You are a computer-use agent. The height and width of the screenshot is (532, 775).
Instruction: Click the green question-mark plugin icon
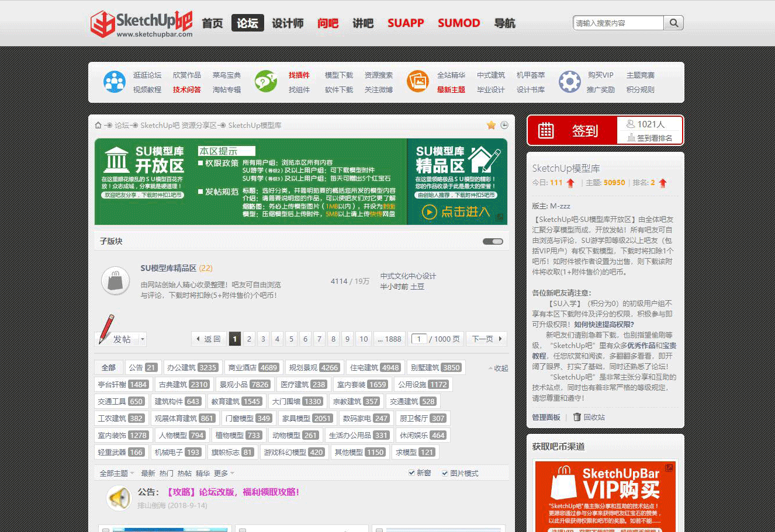tap(266, 82)
